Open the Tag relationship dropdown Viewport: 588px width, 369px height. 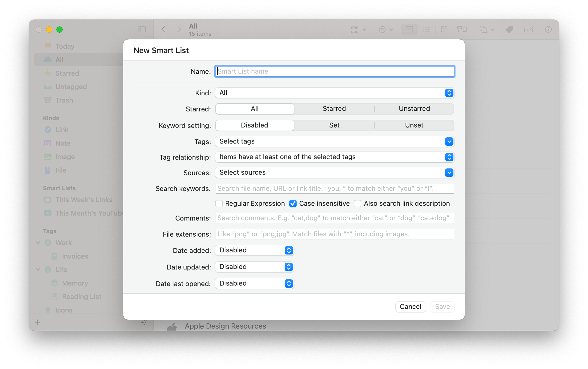(x=335, y=157)
